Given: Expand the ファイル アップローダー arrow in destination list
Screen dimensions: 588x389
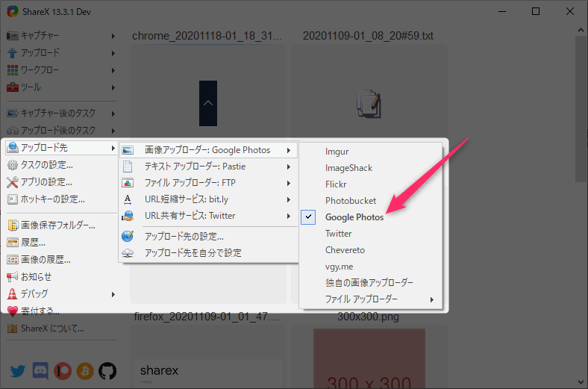Looking at the screenshot, I should click(x=432, y=299).
